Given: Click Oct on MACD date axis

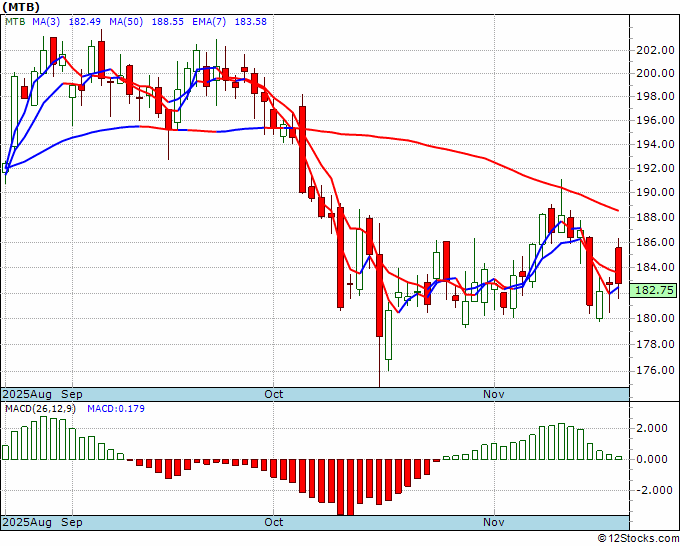Looking at the screenshot, I should [x=274, y=522].
